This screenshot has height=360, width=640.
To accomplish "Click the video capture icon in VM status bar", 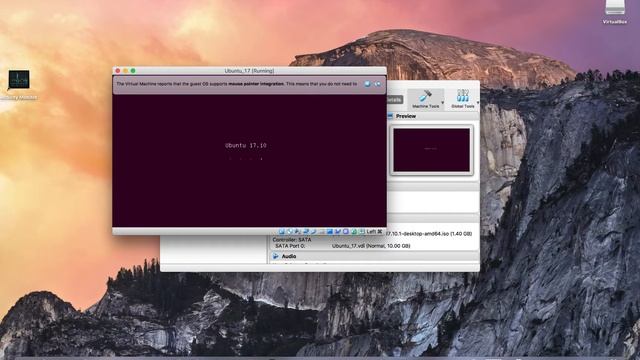I will (338, 232).
